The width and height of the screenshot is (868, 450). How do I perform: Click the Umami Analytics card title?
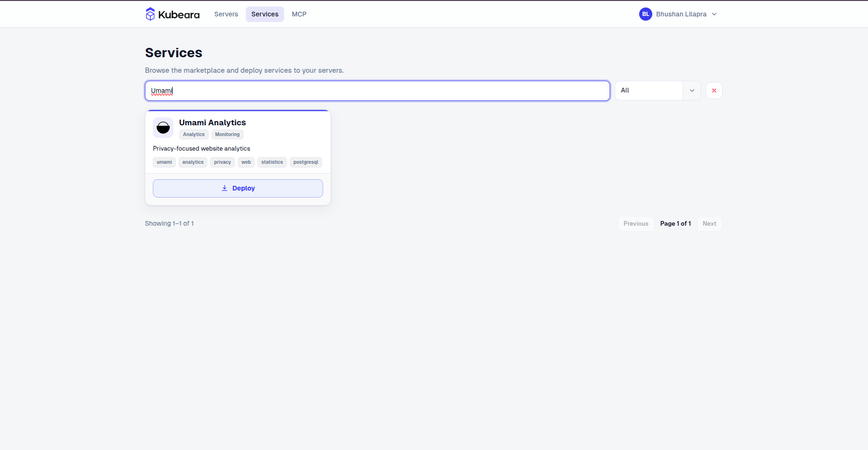(212, 122)
